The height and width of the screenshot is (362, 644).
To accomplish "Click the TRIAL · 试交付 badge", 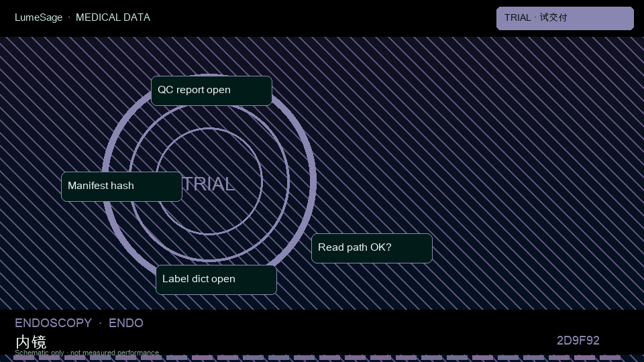I will (565, 19).
